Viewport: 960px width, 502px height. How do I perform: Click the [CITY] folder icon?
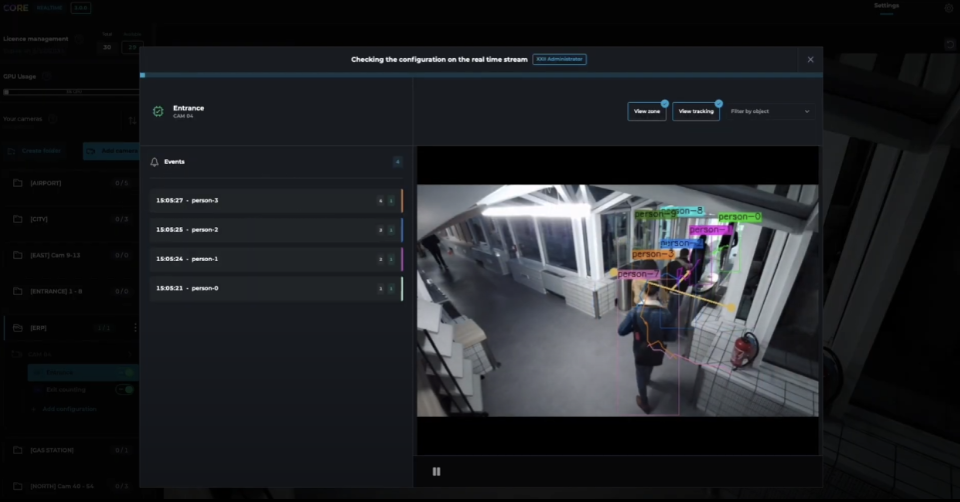click(18, 219)
